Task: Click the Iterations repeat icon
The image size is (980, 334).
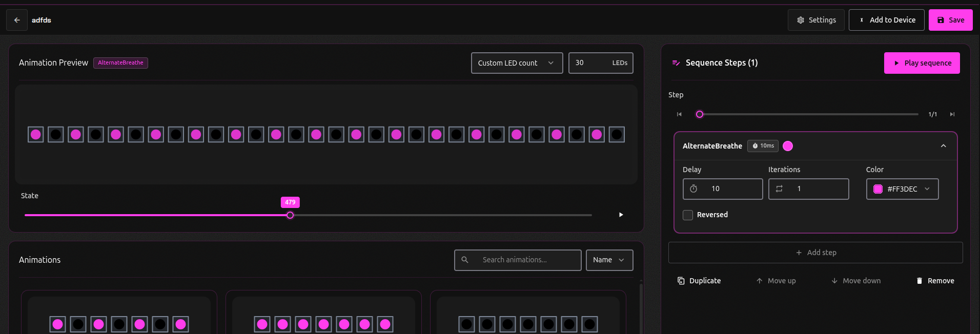Action: click(779, 189)
